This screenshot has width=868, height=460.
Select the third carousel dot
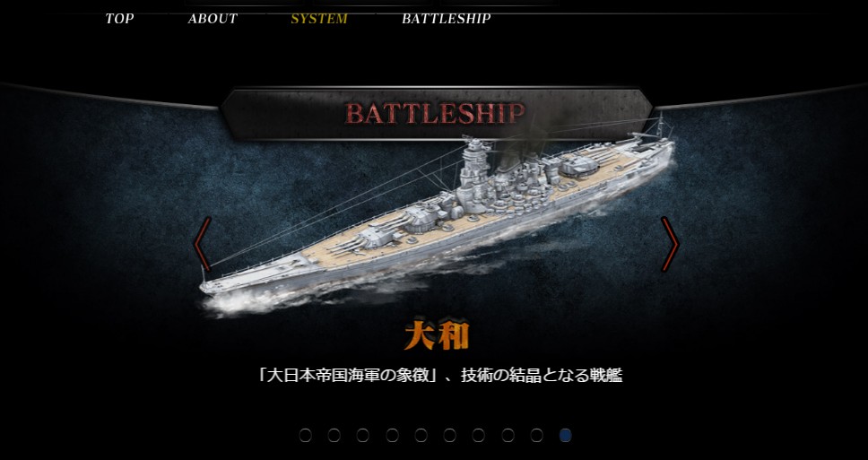(362, 436)
